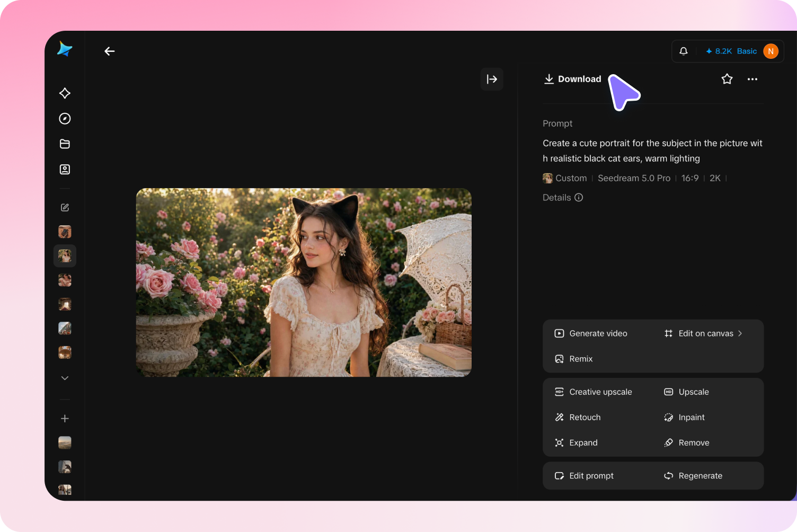Image resolution: width=797 pixels, height=532 pixels.
Task: Click the generated cat-ear portrait image
Action: [304, 282]
